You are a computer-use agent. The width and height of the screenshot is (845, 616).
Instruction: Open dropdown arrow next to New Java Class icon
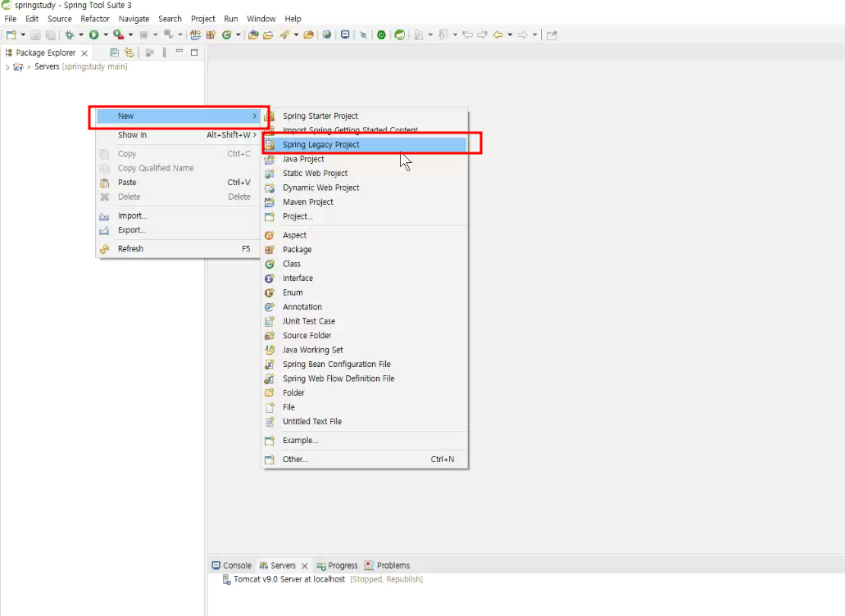pos(238,35)
